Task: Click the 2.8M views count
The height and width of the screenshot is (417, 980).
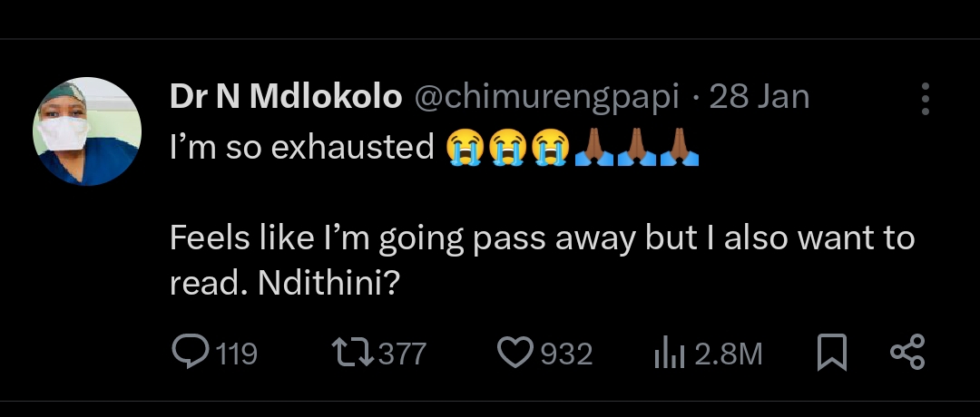Action: click(728, 354)
